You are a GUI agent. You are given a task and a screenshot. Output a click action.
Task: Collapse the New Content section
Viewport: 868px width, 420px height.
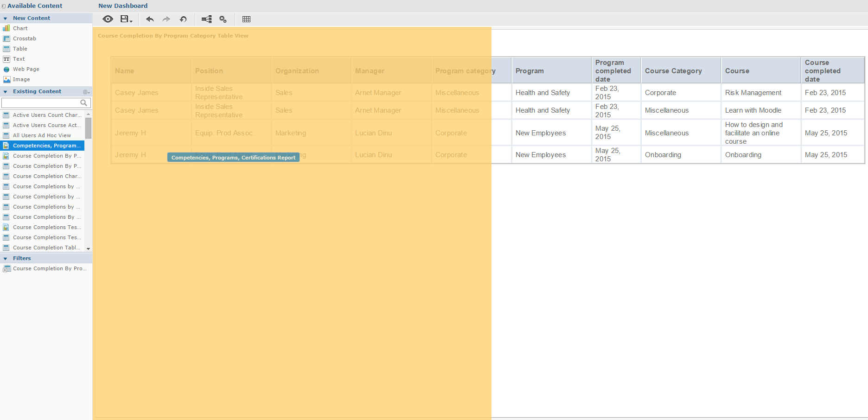[6, 18]
